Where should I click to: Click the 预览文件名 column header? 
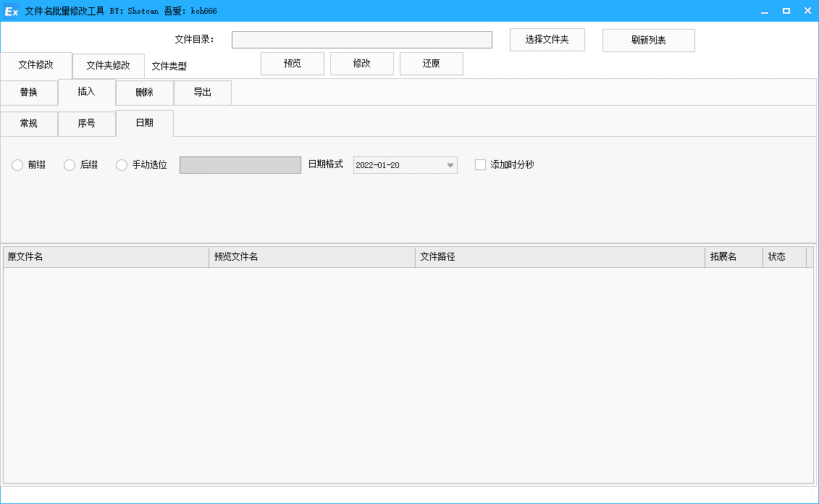pos(312,257)
